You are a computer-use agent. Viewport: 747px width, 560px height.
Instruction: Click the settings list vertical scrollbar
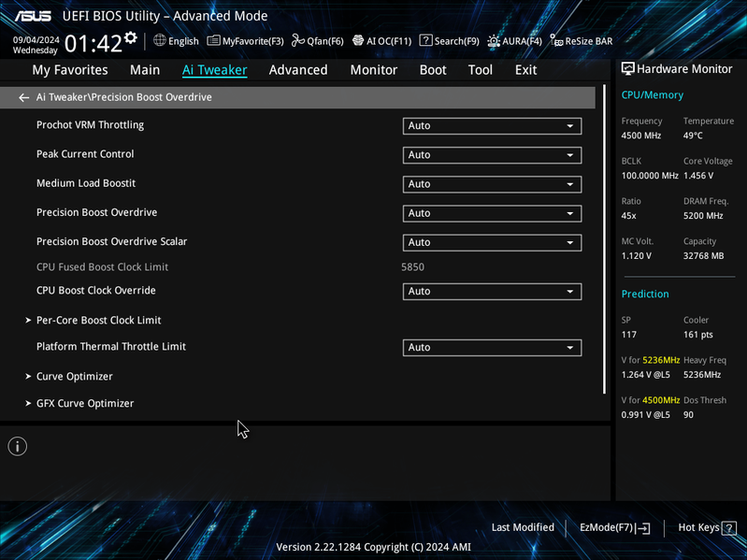tap(604, 239)
